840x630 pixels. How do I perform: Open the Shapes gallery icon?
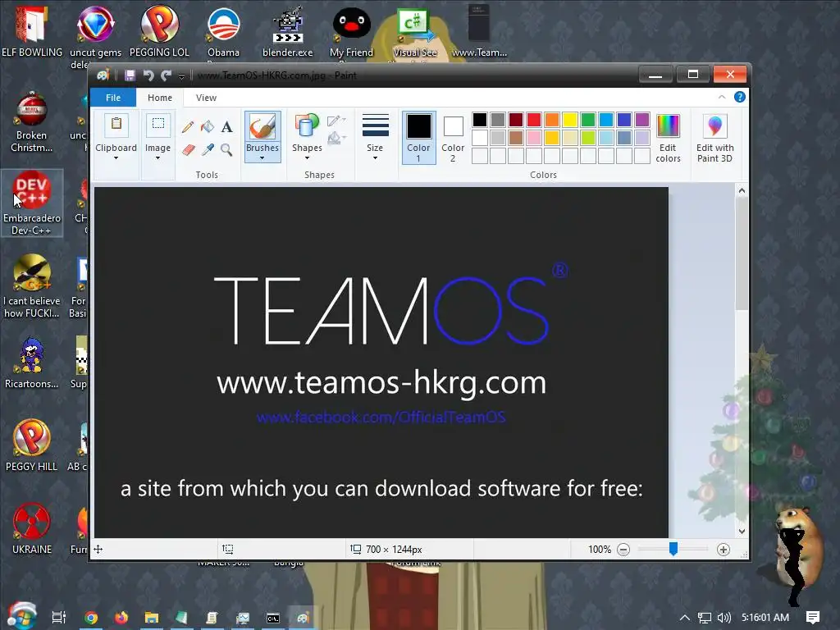tap(307, 127)
